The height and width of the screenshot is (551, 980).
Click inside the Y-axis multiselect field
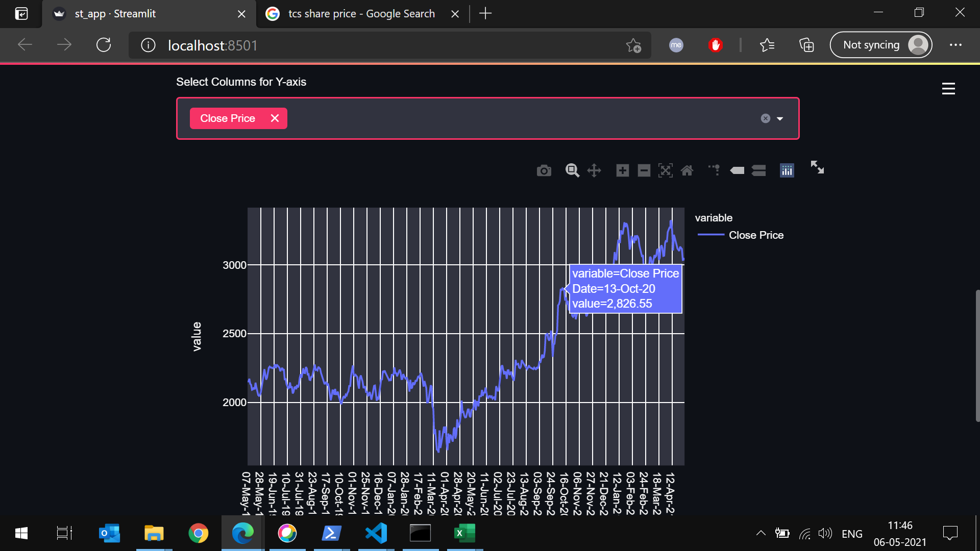[x=487, y=118]
